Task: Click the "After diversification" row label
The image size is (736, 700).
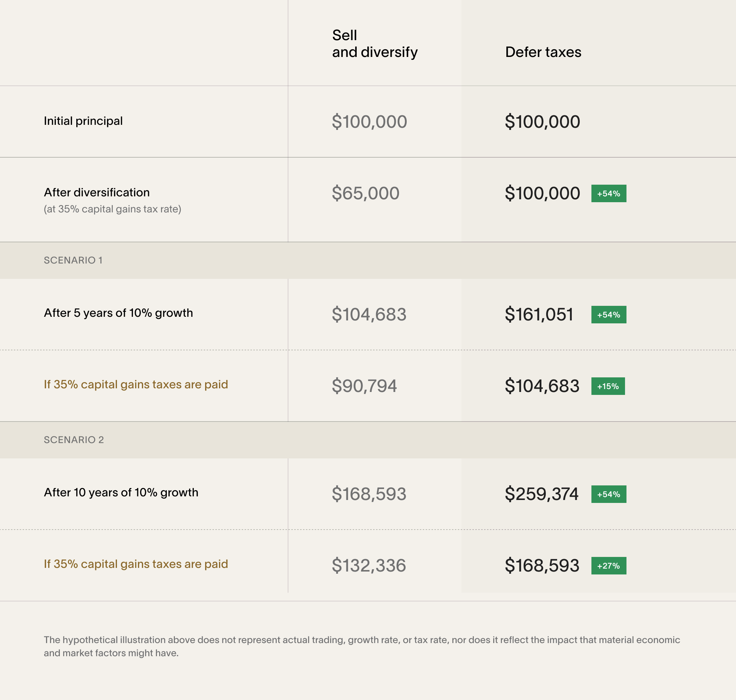Action: pyautogui.click(x=97, y=192)
